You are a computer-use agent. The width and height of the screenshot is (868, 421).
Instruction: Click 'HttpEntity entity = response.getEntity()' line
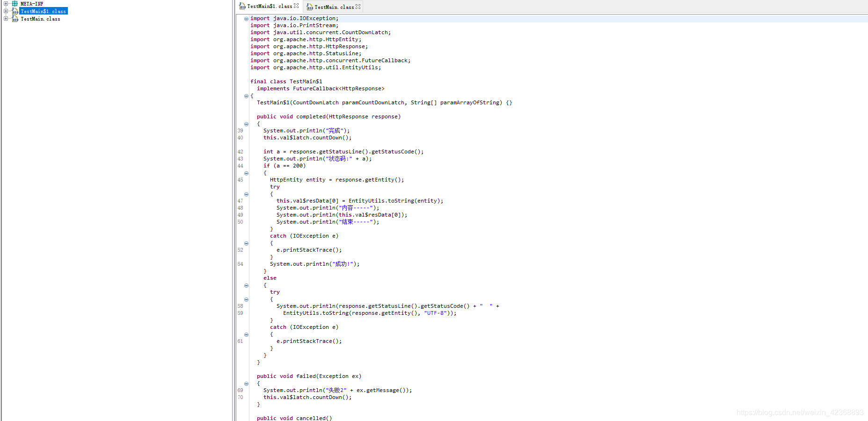coord(337,180)
